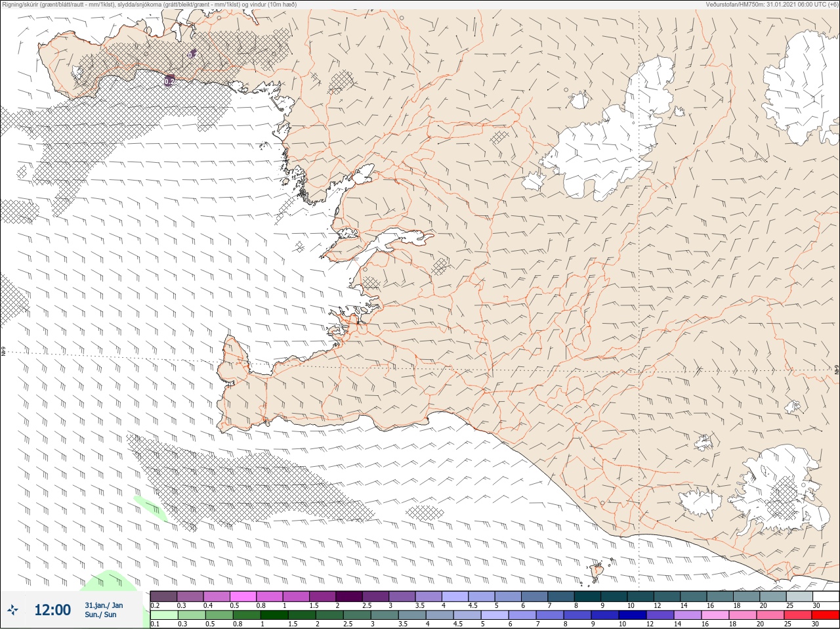
Task: Pick the light lavender 4 snow-scale swatch
Action: [455, 596]
